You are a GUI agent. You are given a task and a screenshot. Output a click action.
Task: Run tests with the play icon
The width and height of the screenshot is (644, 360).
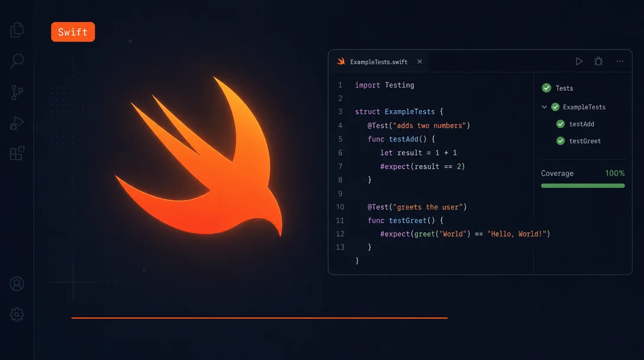point(579,62)
